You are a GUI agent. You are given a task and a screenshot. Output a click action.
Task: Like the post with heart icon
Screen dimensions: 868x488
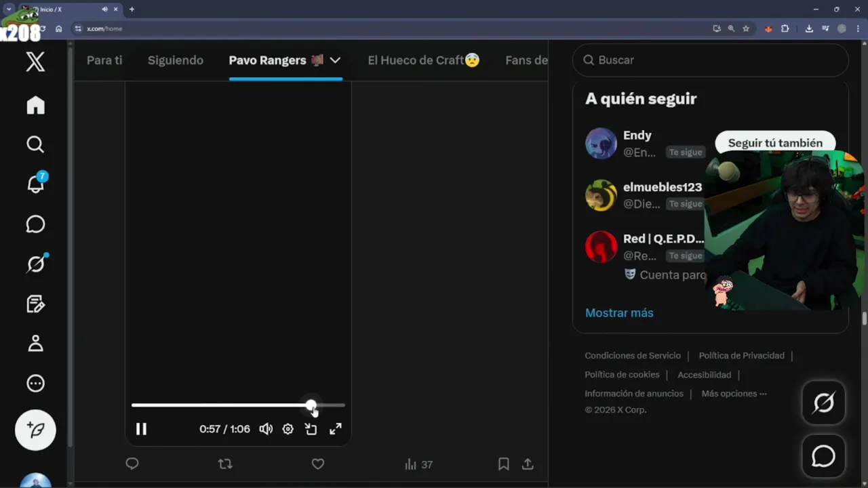(x=317, y=464)
